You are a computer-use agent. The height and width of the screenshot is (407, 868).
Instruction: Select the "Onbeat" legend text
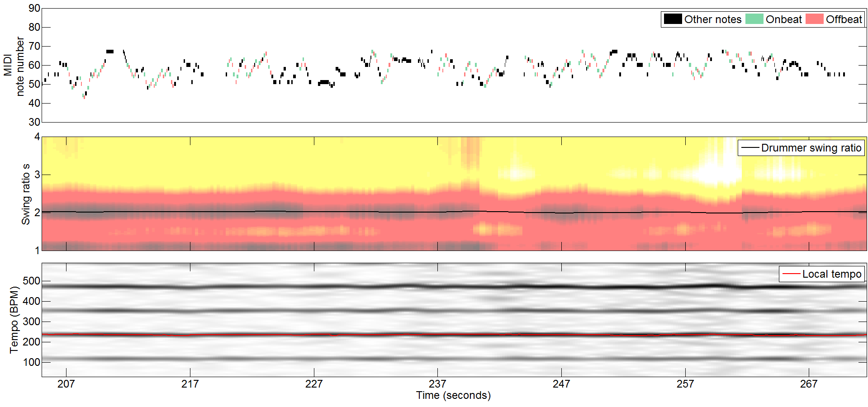coord(783,19)
